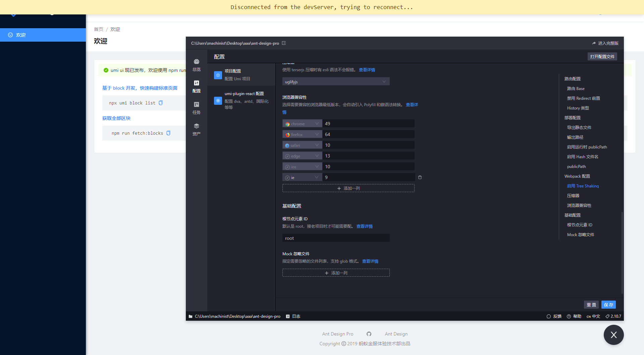Open 查看详情 link for the terserjs note

(367, 70)
